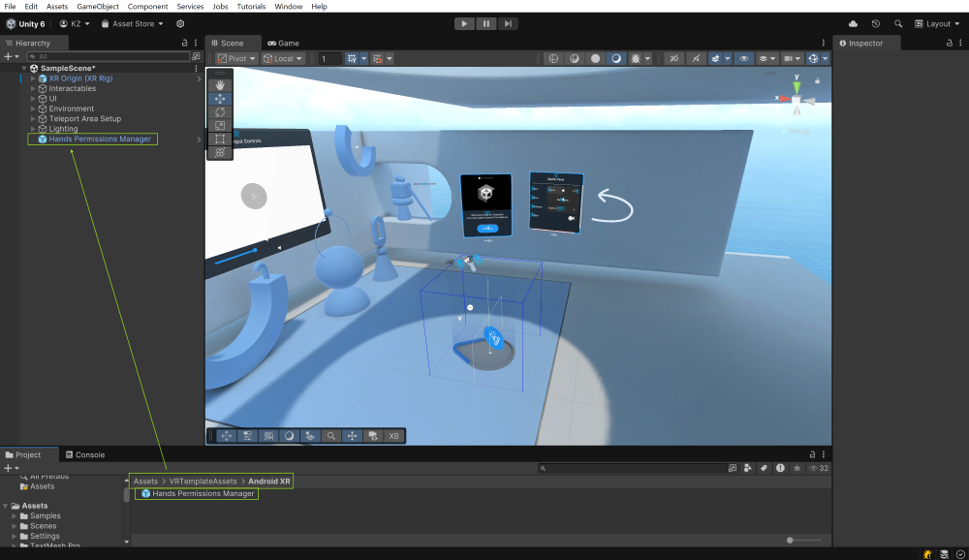Image resolution: width=969 pixels, height=560 pixels.
Task: Open the Layout dropdown
Action: pos(938,23)
